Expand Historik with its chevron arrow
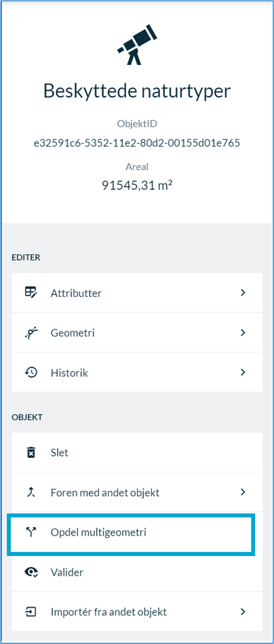Screen dimensions: 274x644 tap(242, 372)
